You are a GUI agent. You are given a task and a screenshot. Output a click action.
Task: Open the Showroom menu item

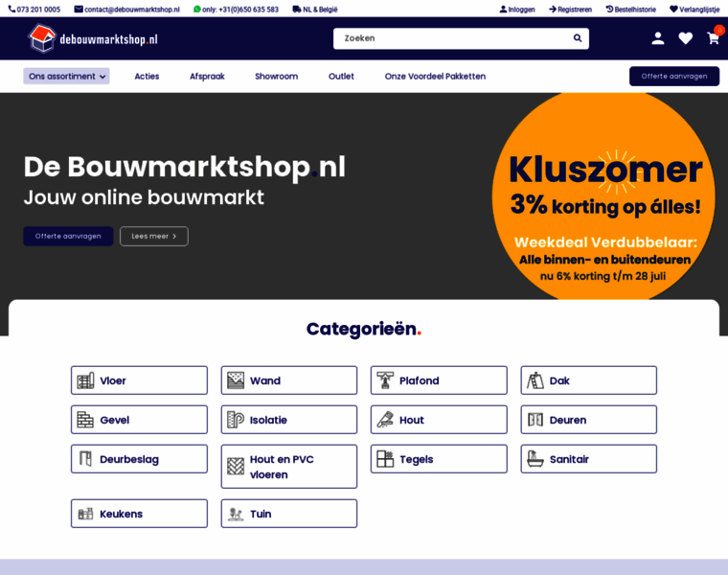coord(276,76)
